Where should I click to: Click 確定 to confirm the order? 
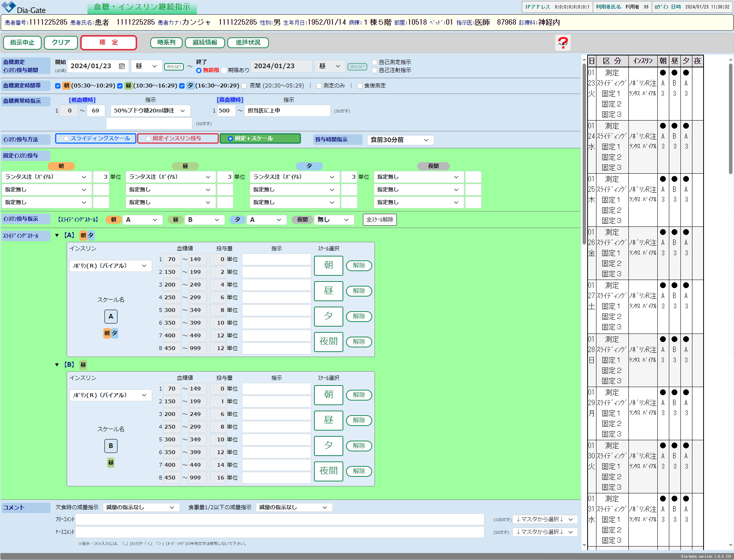tap(109, 43)
